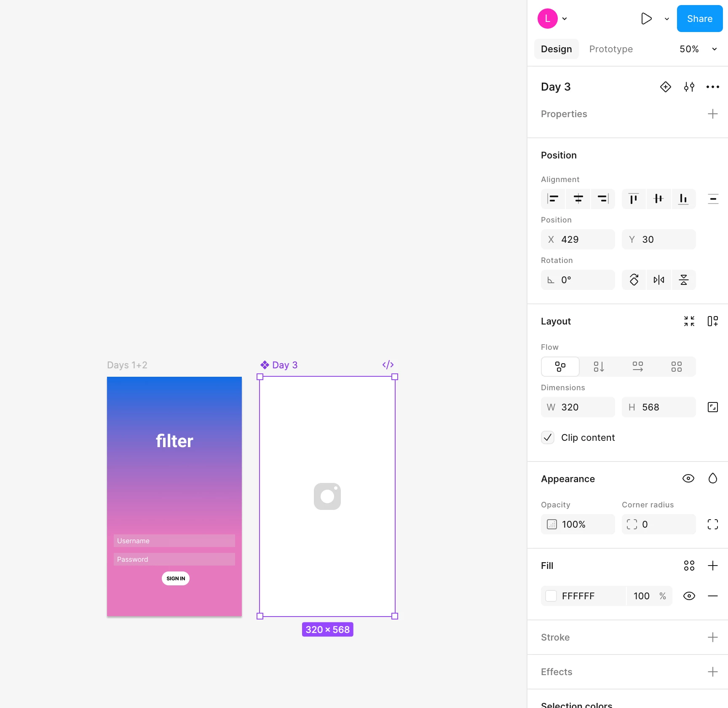Click the filter logo text on canvas
This screenshot has width=728, height=708.
pos(174,441)
